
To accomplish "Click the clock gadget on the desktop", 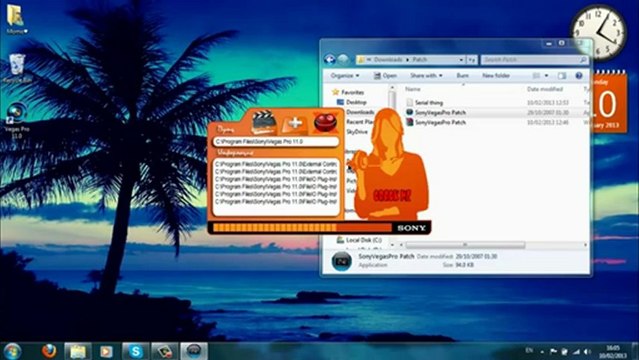I will 599,33.
